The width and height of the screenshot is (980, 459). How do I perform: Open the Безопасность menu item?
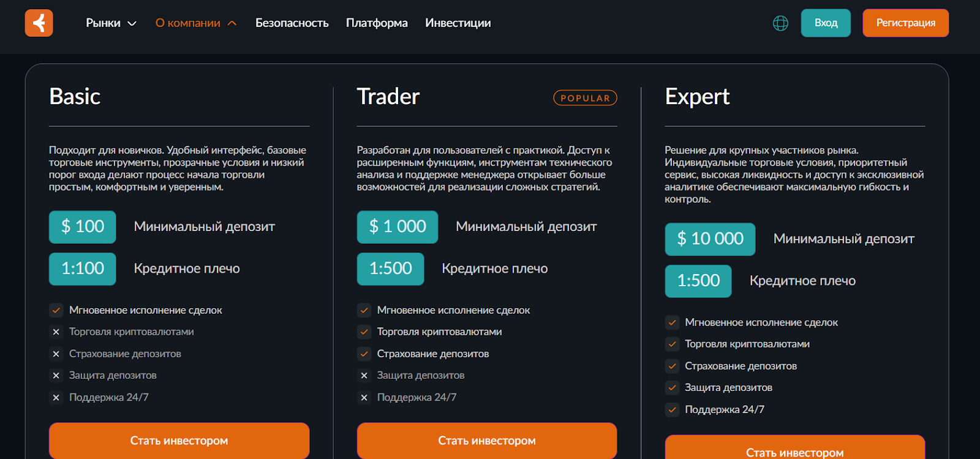coord(292,23)
